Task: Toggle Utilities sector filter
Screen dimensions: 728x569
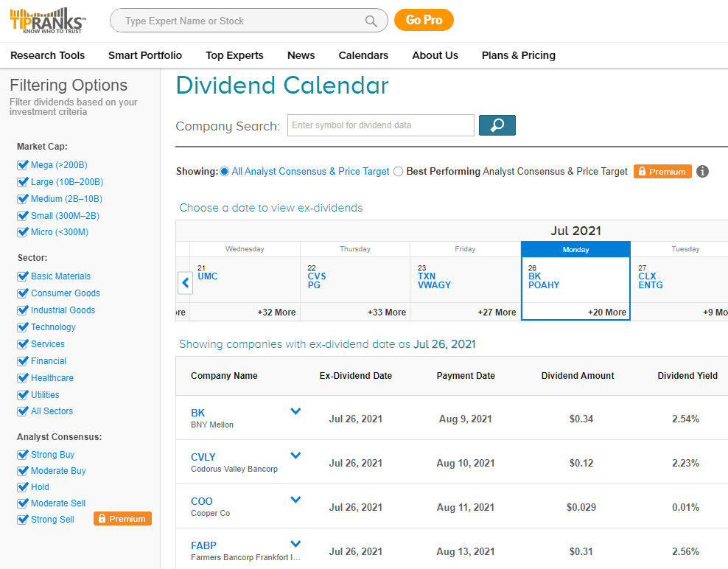Action: coord(22,395)
